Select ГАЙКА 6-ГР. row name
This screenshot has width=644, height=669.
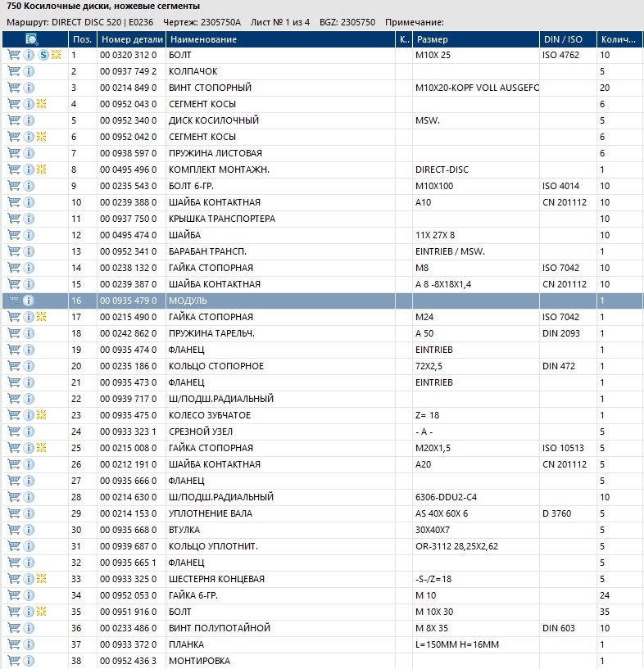click(193, 595)
